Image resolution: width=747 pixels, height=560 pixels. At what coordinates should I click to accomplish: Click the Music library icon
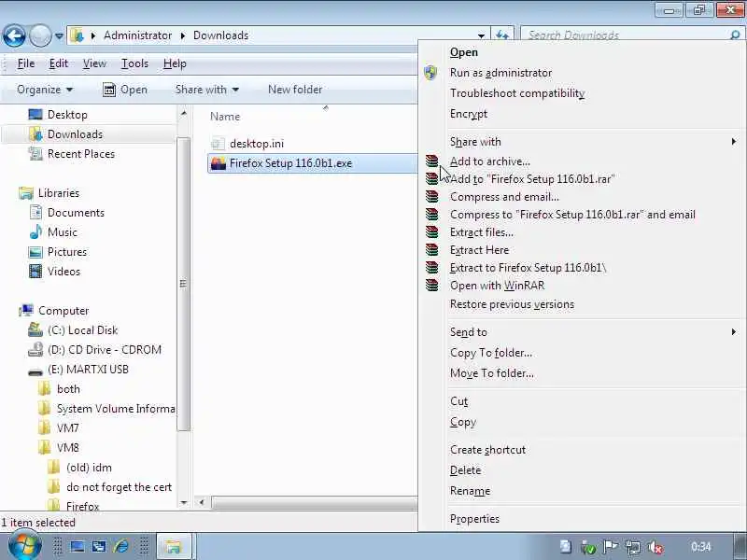[35, 231]
